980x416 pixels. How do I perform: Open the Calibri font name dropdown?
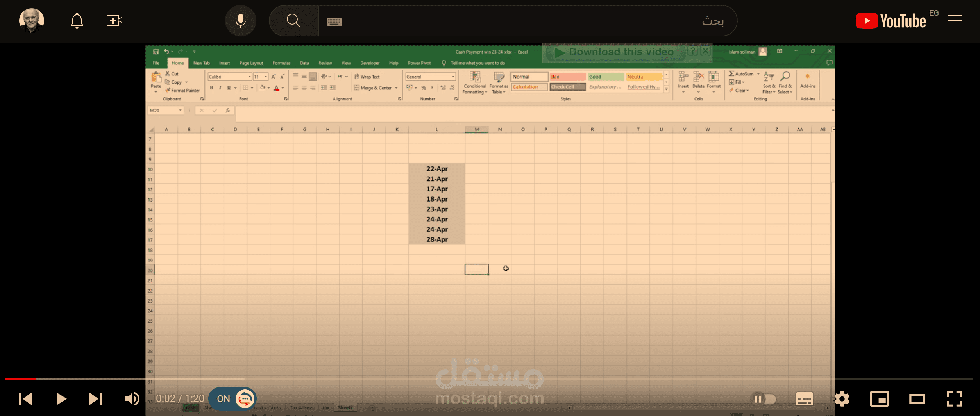coord(250,77)
